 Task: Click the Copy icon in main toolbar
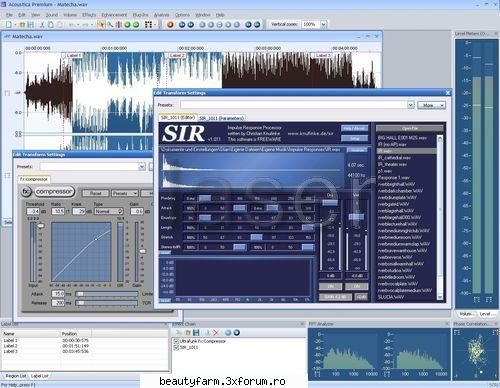point(51,25)
